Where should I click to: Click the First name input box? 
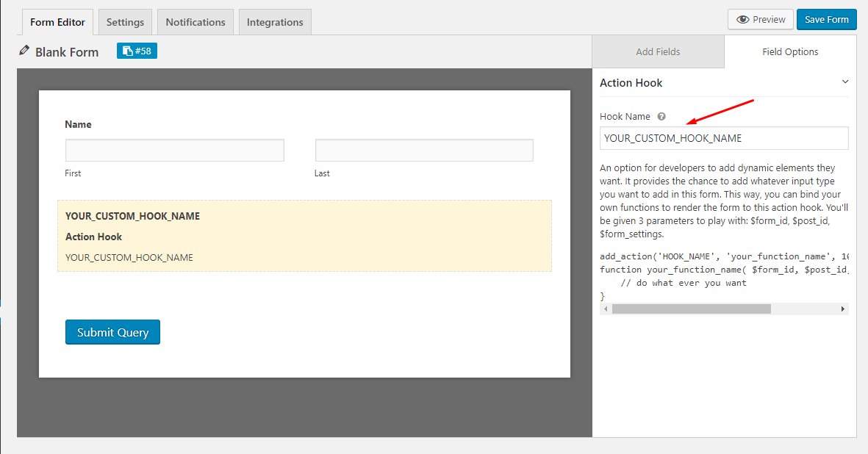[175, 151]
